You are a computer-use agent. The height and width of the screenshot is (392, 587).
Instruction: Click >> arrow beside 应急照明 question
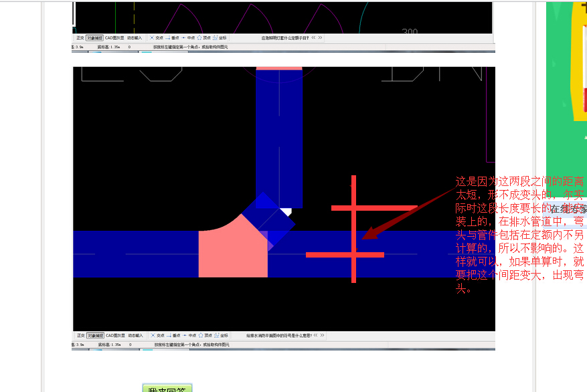tap(320, 37)
